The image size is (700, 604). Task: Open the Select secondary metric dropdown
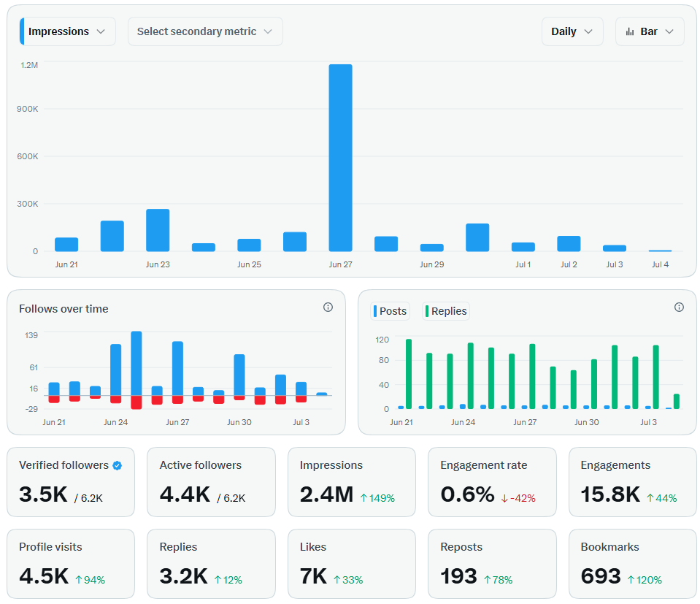pos(205,31)
